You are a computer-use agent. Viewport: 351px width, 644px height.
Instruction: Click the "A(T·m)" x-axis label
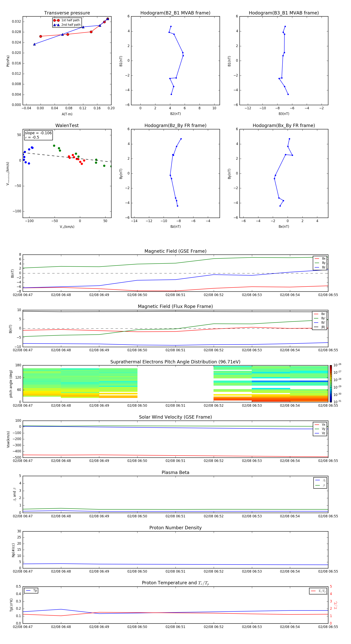tap(67, 114)
